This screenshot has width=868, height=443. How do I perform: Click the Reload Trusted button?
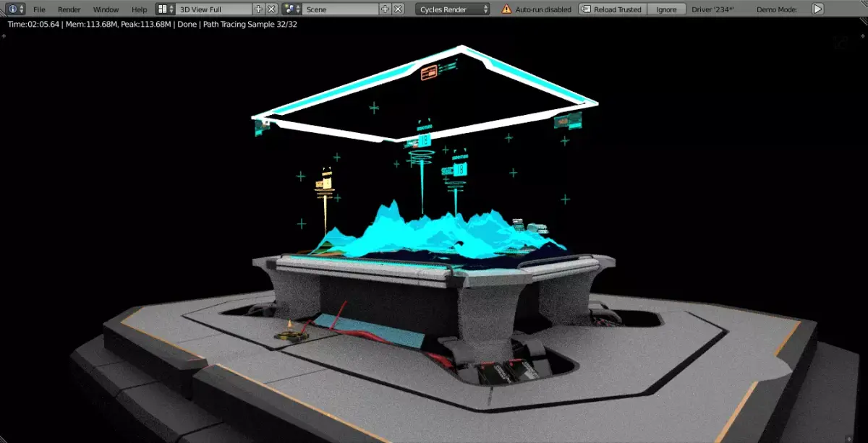[x=611, y=9]
